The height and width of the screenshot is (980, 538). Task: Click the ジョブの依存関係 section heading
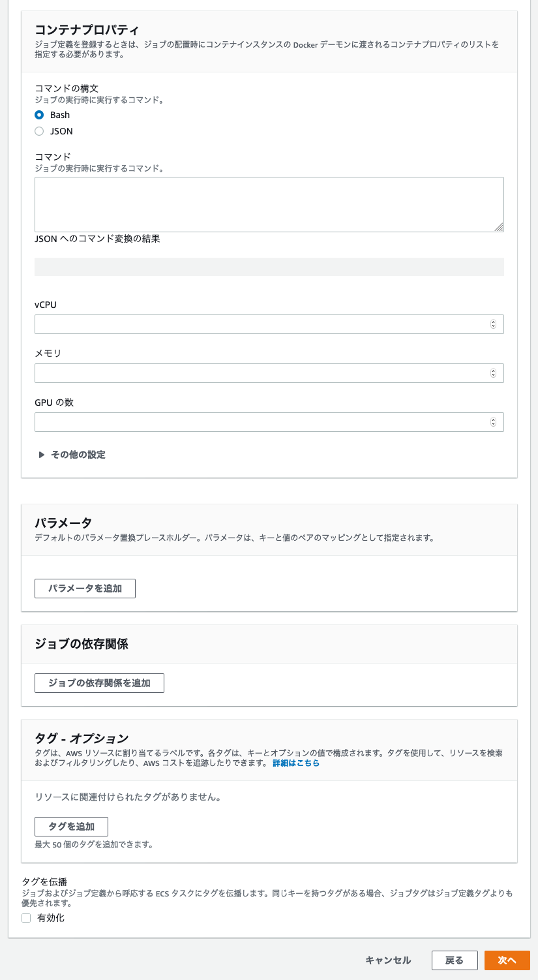pyautogui.click(x=82, y=644)
